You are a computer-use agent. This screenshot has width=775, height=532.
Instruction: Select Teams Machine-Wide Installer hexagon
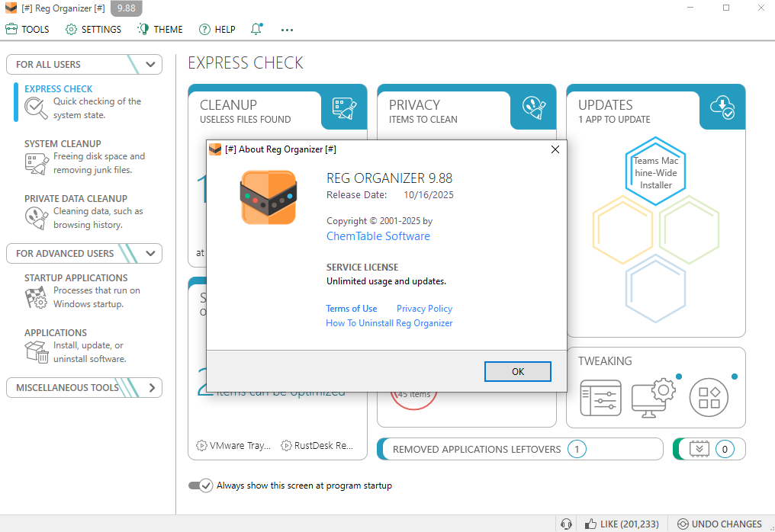[x=655, y=171]
